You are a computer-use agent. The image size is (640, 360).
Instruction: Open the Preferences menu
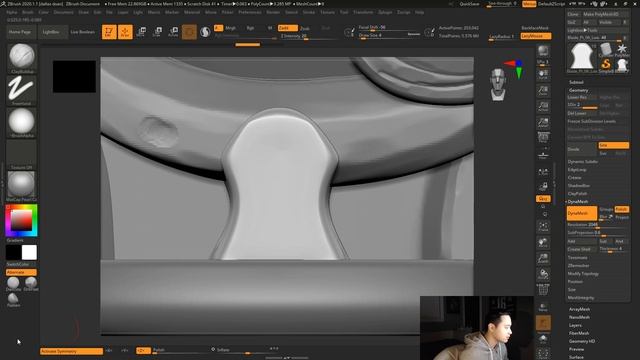tap(249, 12)
